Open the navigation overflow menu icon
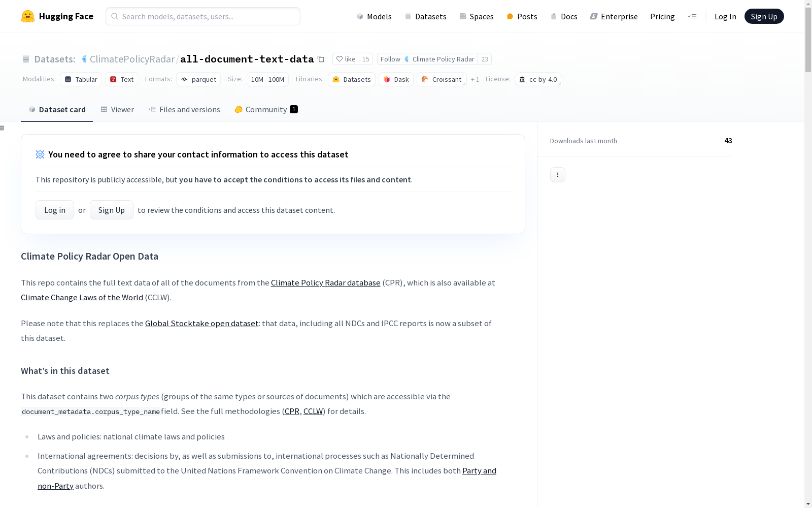Image resolution: width=812 pixels, height=508 pixels. coord(692,16)
